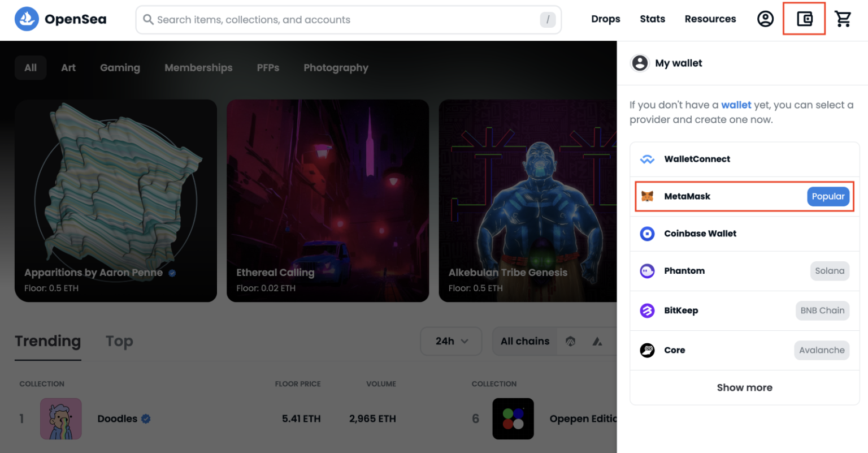The image size is (868, 453).
Task: Select the PFPs category filter
Action: 268,67
